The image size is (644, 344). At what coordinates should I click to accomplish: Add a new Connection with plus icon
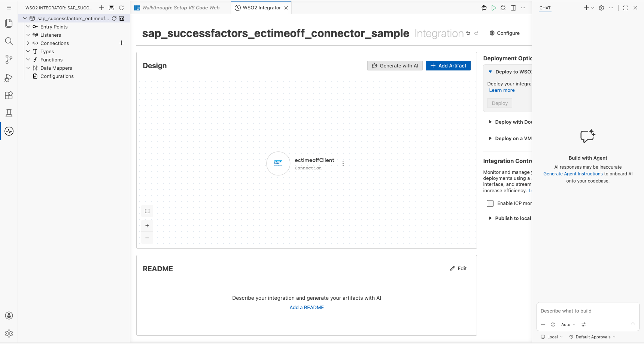[121, 43]
